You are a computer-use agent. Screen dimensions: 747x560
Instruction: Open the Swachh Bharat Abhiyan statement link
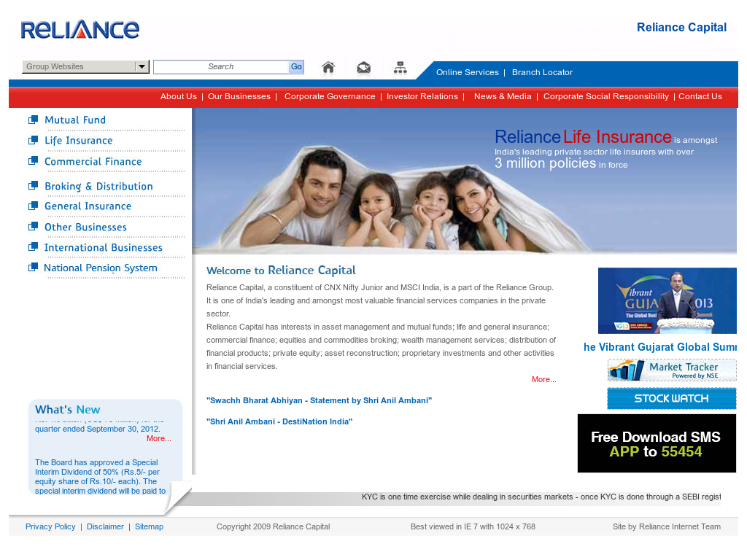click(319, 400)
